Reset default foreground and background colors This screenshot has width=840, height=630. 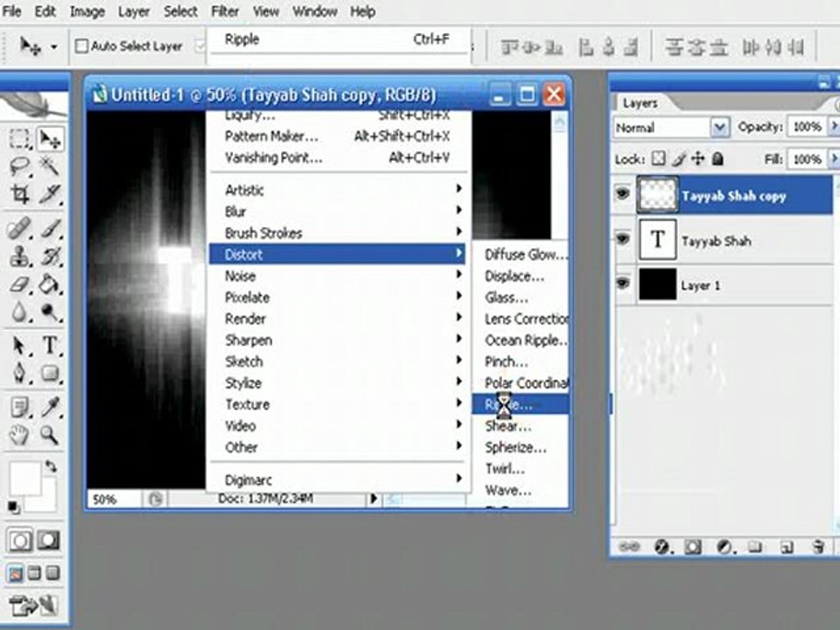(13, 507)
